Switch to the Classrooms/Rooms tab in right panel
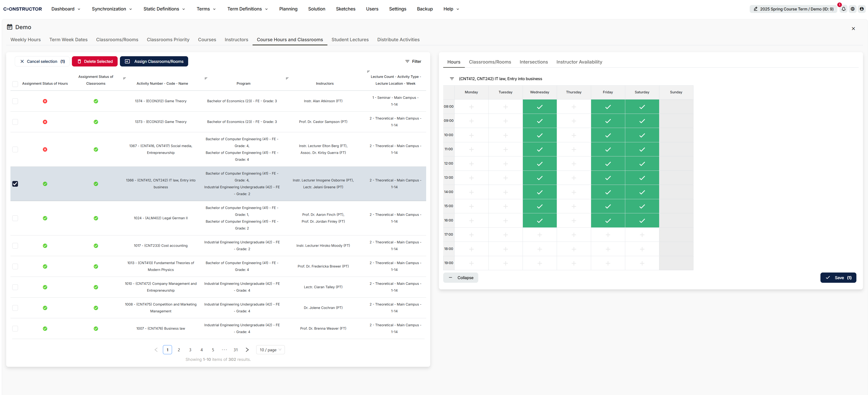This screenshot has height=395, width=868. [x=490, y=62]
